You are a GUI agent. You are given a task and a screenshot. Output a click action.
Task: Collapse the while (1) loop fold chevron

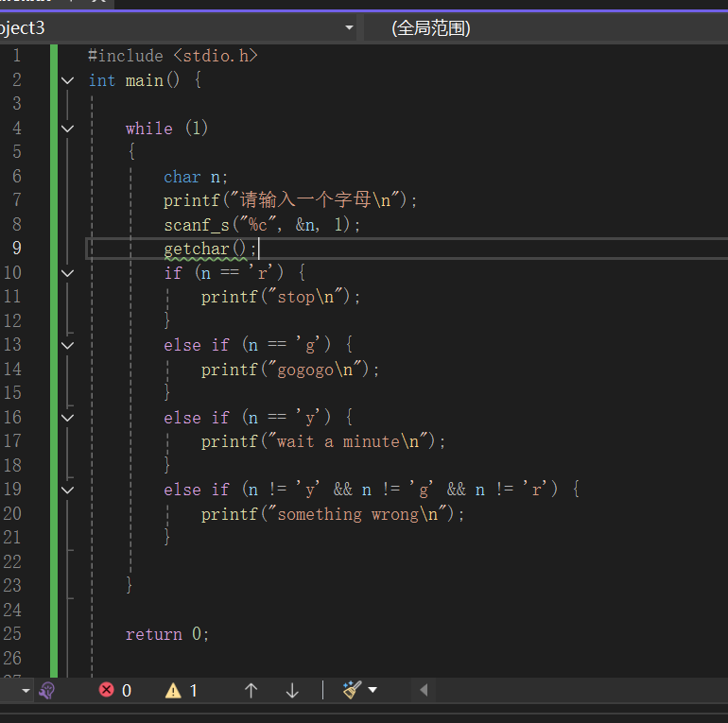pyautogui.click(x=68, y=129)
